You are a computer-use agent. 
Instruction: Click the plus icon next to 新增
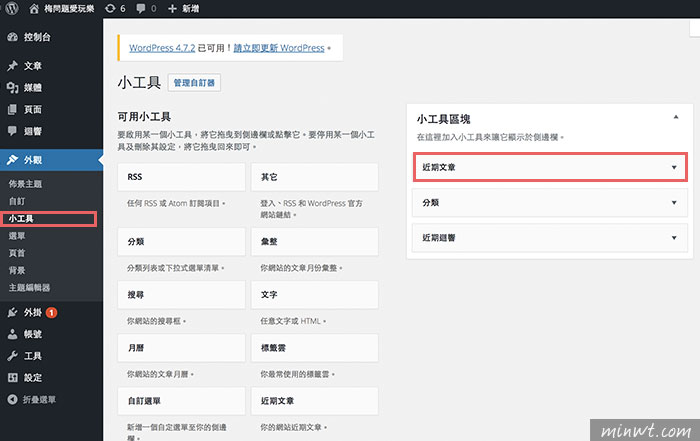tap(172, 8)
